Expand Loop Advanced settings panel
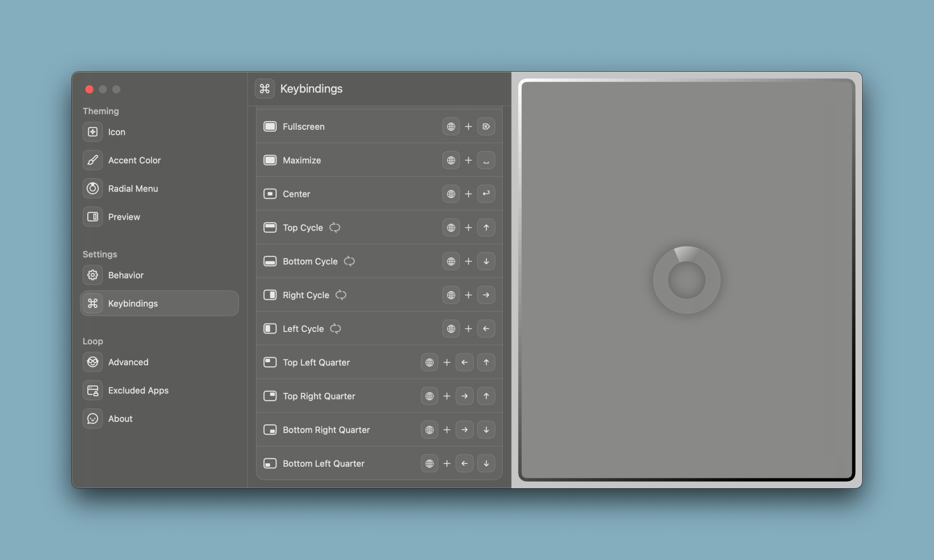 point(127,362)
